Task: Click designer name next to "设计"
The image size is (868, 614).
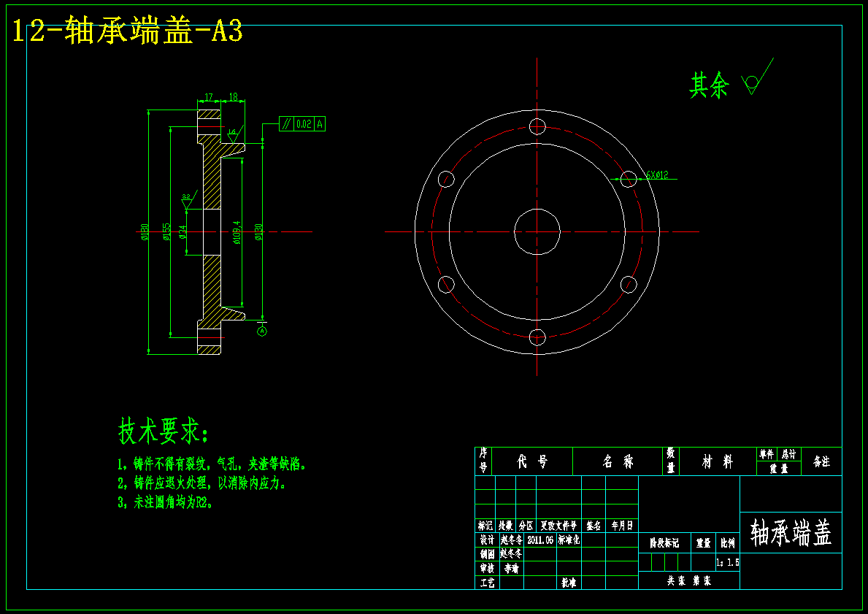Action: click(x=511, y=540)
